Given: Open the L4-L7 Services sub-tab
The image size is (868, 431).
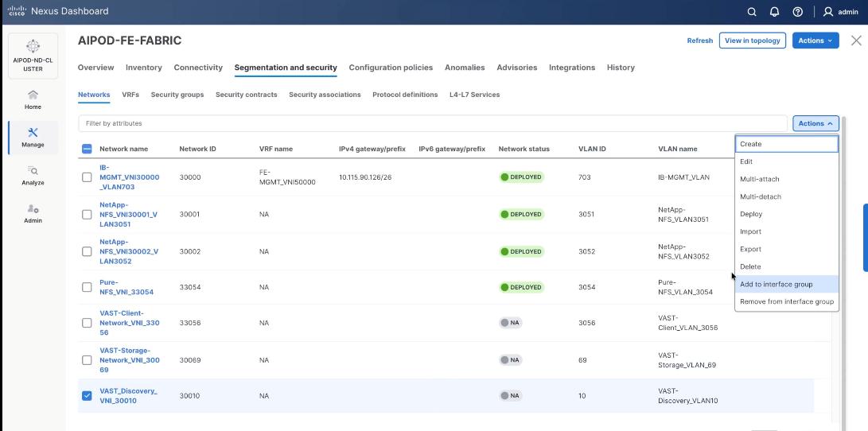Looking at the screenshot, I should (x=474, y=95).
